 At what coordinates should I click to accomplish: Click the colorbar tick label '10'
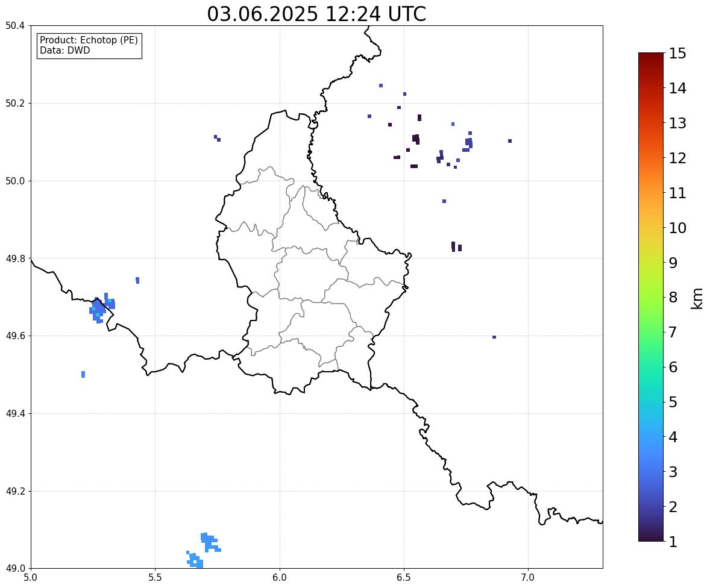pos(677,228)
